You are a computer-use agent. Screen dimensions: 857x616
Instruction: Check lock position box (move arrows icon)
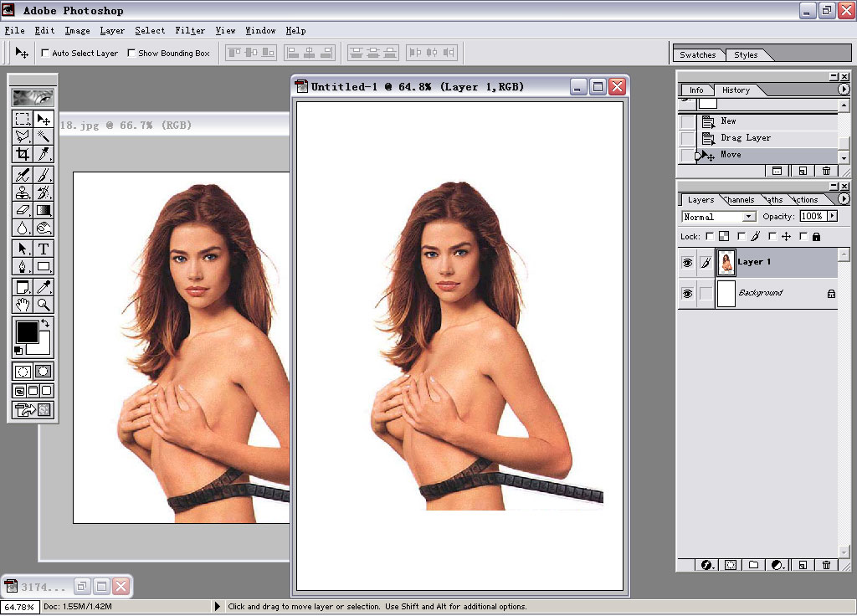click(772, 236)
